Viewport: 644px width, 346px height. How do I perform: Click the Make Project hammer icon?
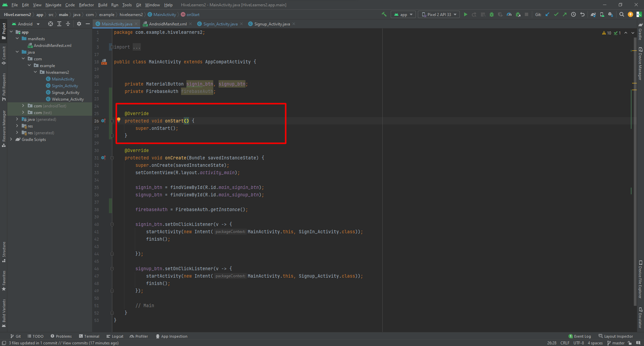[x=384, y=15]
